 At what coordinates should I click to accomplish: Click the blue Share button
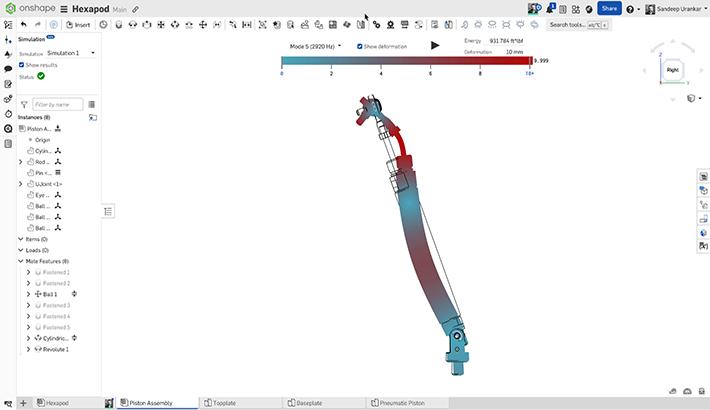(609, 8)
